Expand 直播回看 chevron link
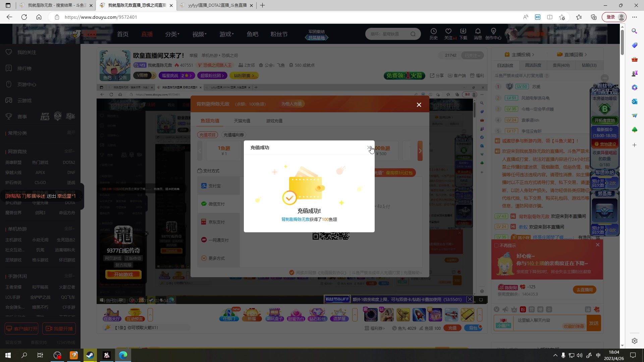Screen dimensions: 644x362 [572, 54]
